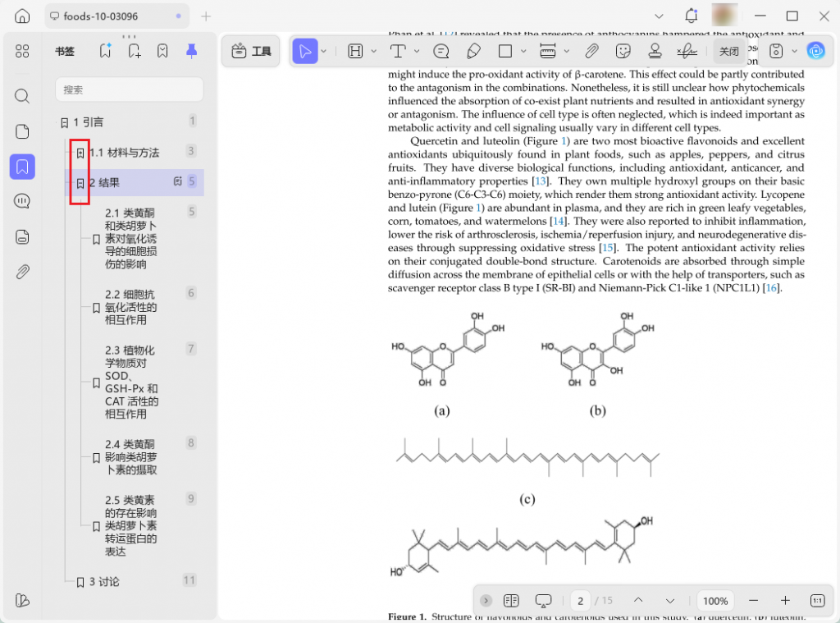Toggle the pin bookmarks panel icon

pos(191,51)
